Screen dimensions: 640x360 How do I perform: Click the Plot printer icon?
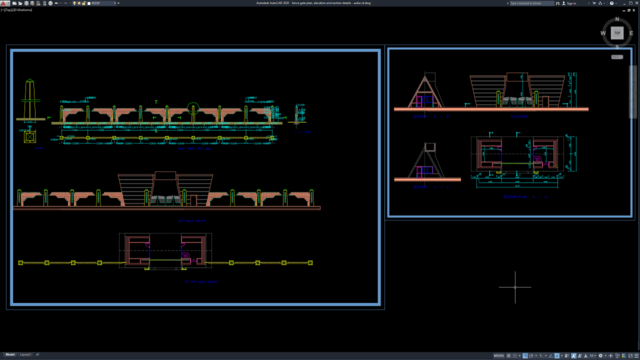click(51, 3)
